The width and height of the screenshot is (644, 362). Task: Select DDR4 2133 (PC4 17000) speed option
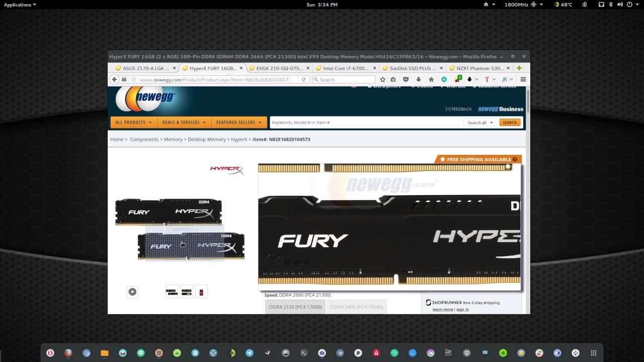[x=295, y=307]
